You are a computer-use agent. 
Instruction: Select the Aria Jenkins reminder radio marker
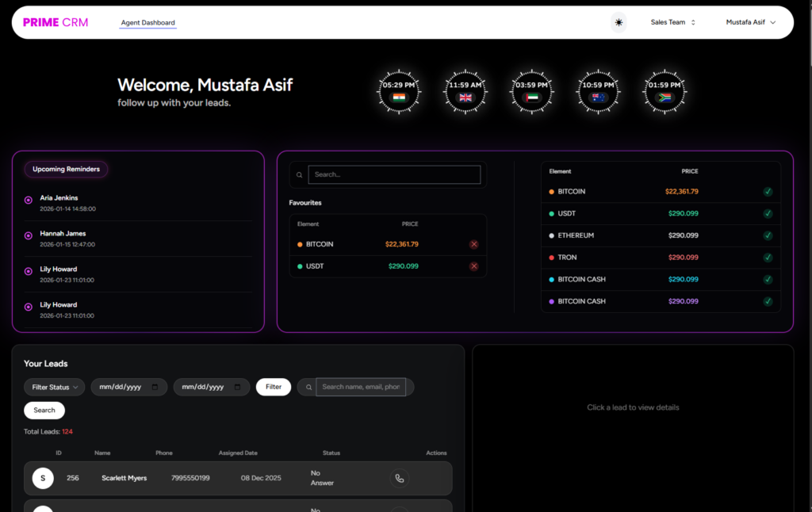(29, 200)
